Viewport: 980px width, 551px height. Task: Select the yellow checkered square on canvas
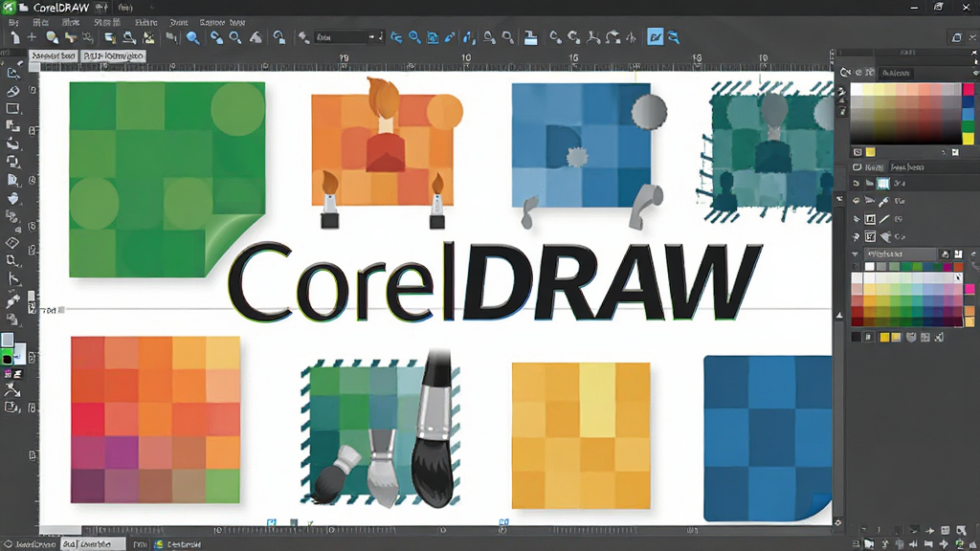pyautogui.click(x=581, y=435)
